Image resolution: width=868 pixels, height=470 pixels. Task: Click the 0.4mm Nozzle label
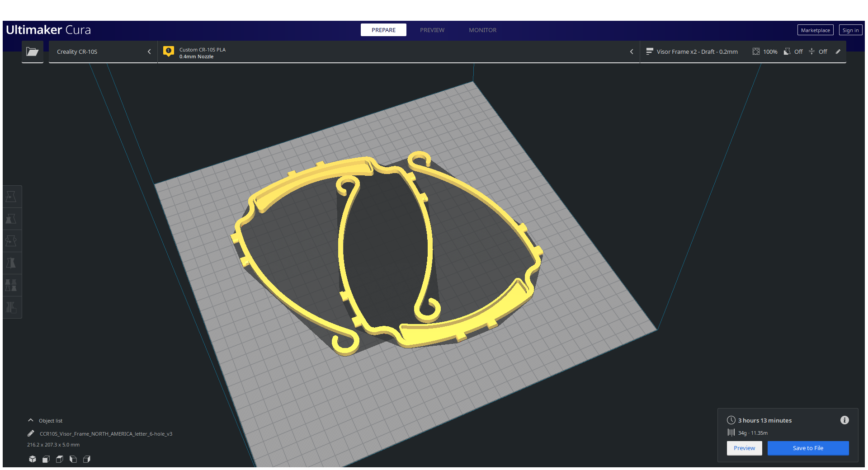click(x=196, y=56)
